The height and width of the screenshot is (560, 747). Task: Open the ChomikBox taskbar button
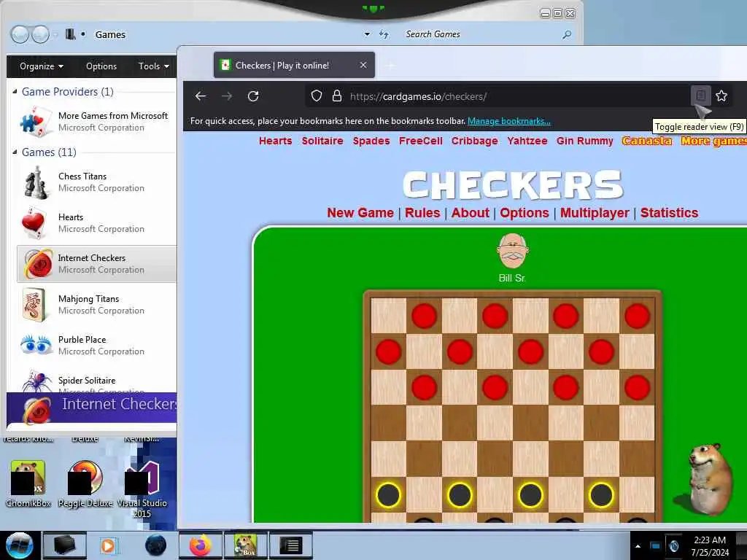[245, 545]
